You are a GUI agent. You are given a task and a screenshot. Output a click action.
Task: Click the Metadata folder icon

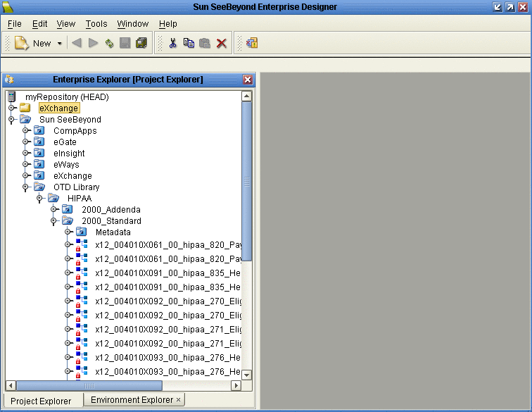click(x=81, y=232)
